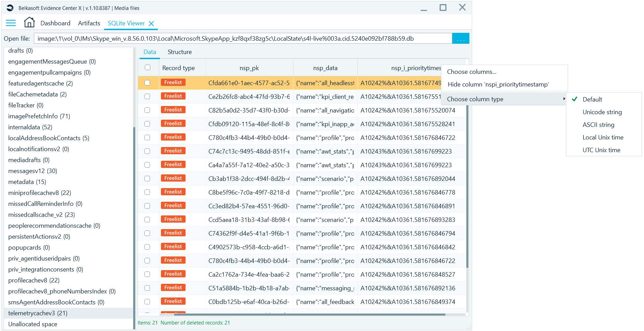Screen dimensions: 644x331
Task: Open the missedcallscache_v2 (23) table
Action: pyautogui.click(x=68, y=215)
